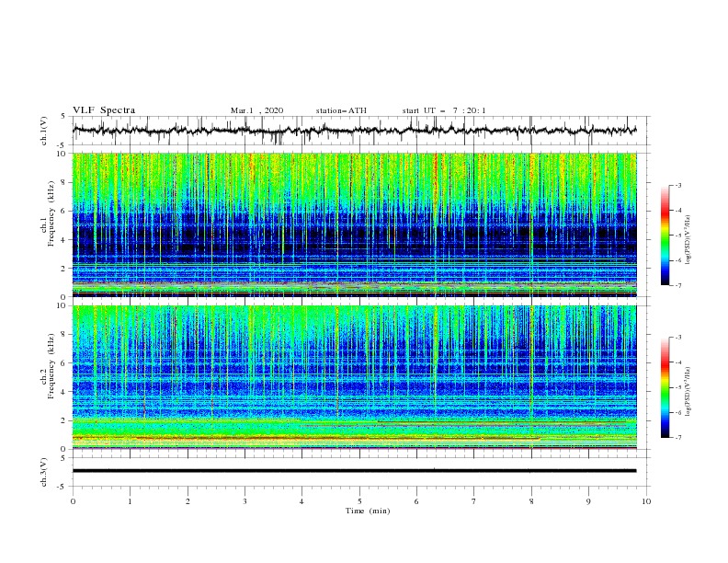Click the "ch.1(V)" waveform axis label
728x563 pixels.
[x=44, y=131]
